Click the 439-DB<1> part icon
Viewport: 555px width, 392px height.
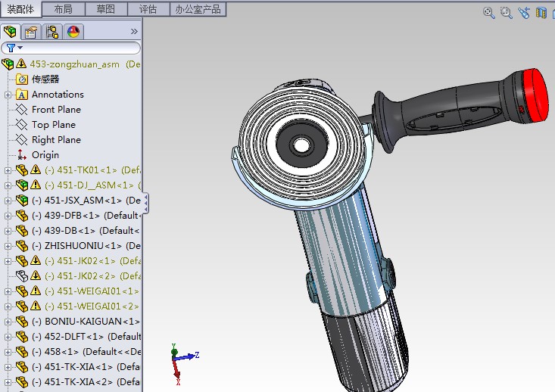point(22,231)
